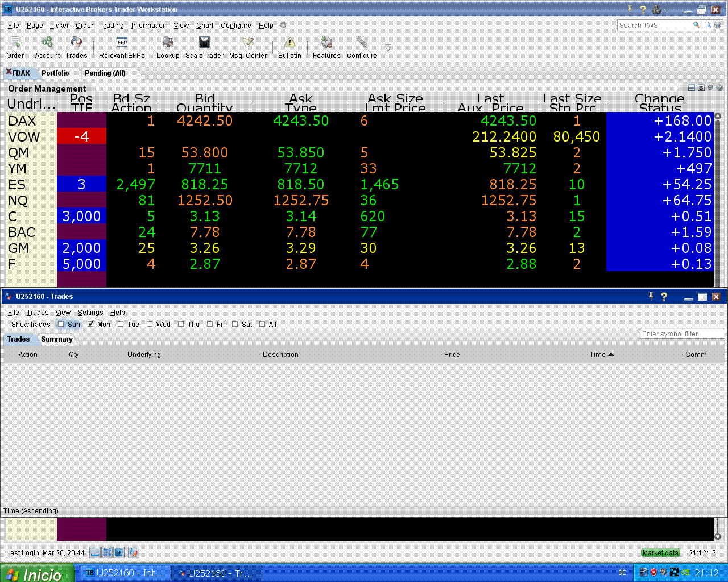This screenshot has height=582, width=728.
Task: Open the Features toolbar icon
Action: pos(326,47)
